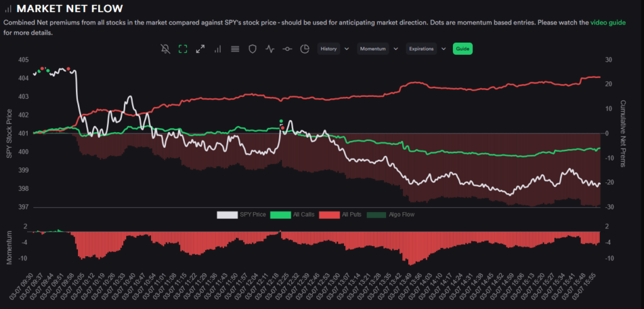Click the line-with-circle node icon
Viewport: 644px width, 309px height.
(287, 49)
